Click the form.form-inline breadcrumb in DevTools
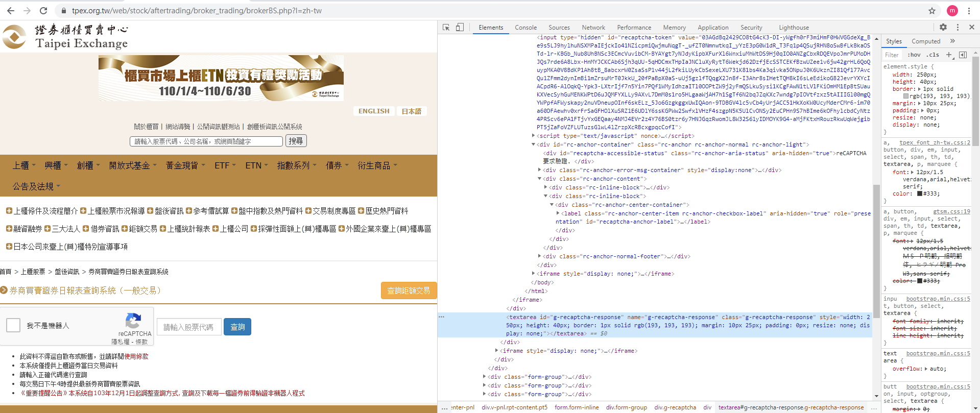This screenshot has width=980, height=413. [577, 407]
